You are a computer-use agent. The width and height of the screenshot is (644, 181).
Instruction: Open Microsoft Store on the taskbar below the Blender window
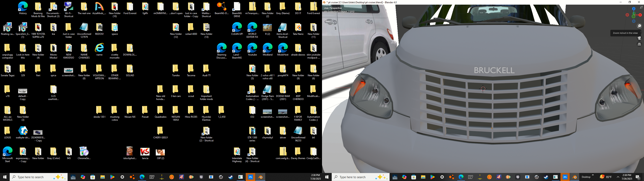pyautogui.click(x=414, y=177)
